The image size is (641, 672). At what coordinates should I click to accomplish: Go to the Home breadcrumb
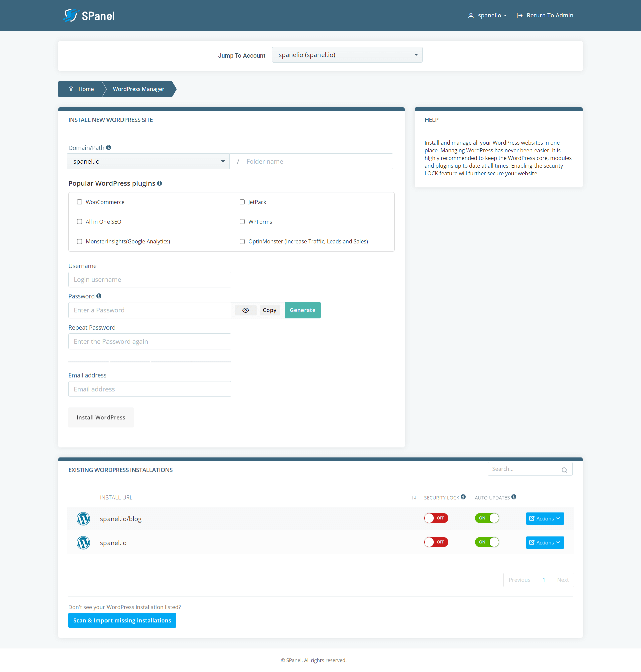tap(81, 89)
